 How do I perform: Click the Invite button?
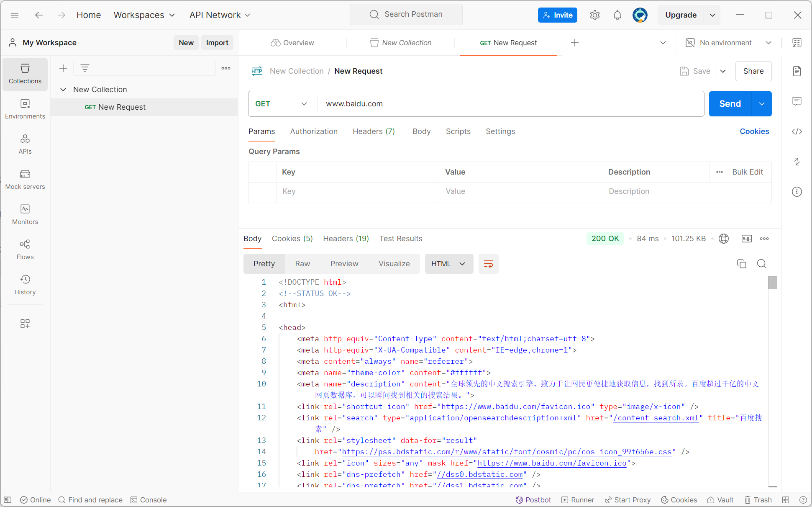[x=558, y=15]
